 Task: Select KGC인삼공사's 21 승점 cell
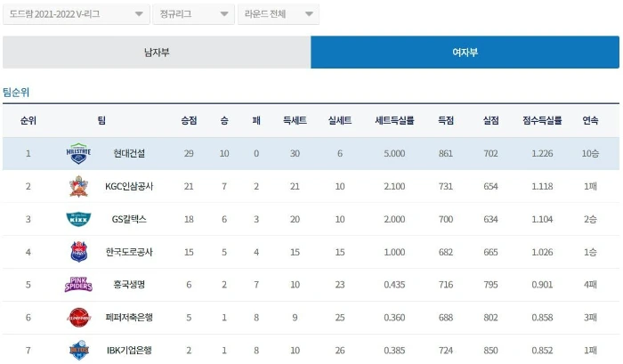(x=189, y=186)
